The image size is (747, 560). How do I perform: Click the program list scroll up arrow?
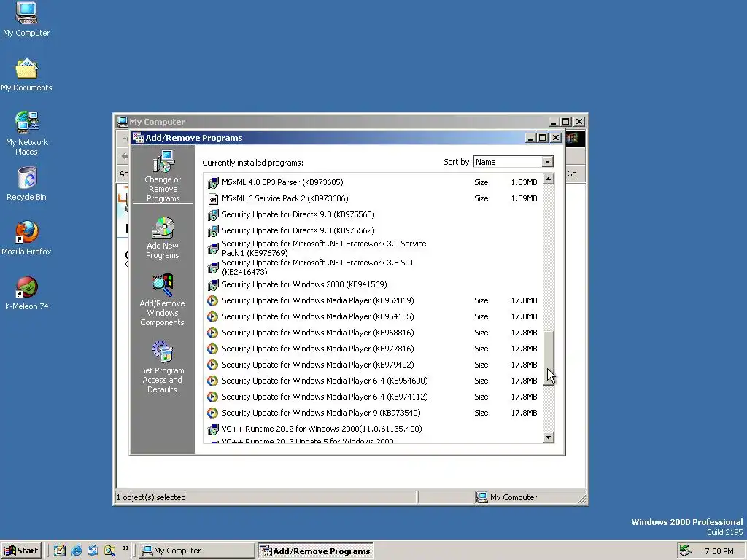[x=549, y=179]
